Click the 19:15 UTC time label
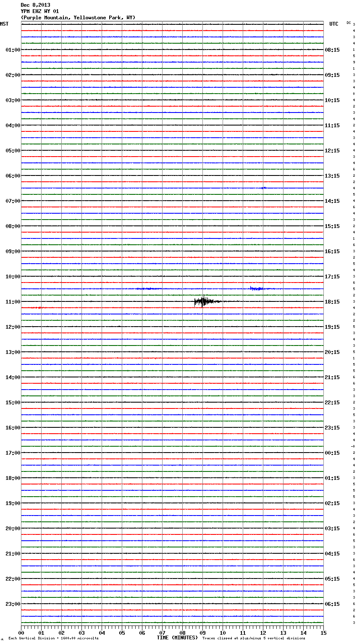 [x=332, y=327]
